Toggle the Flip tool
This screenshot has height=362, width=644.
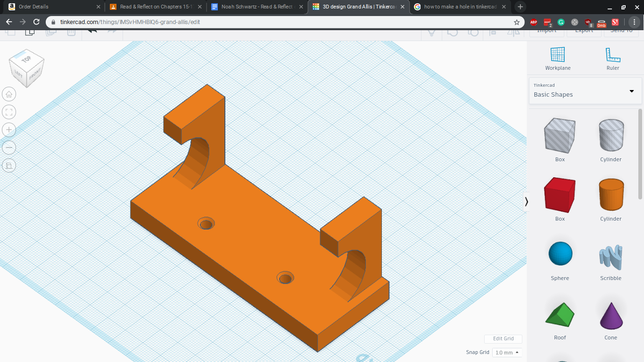tap(514, 33)
